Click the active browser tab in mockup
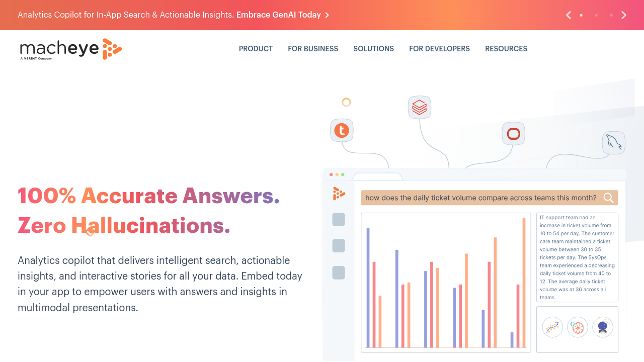 (x=377, y=176)
